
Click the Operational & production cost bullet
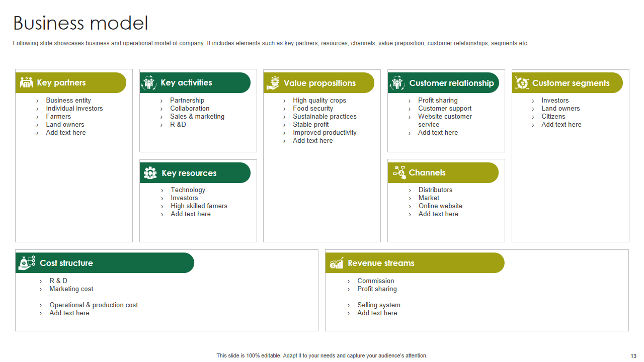[94, 305]
